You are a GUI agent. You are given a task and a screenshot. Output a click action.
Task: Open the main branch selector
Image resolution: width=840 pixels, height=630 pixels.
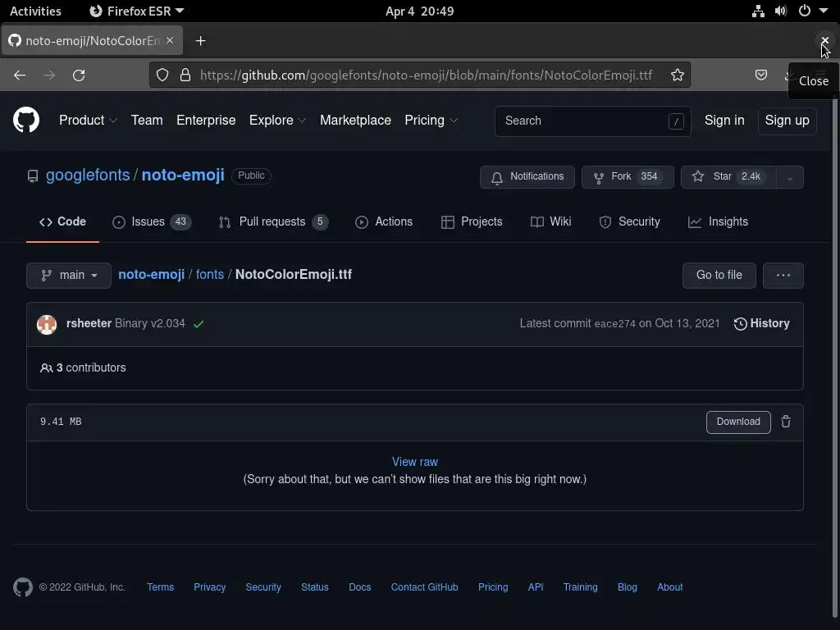[69, 276]
